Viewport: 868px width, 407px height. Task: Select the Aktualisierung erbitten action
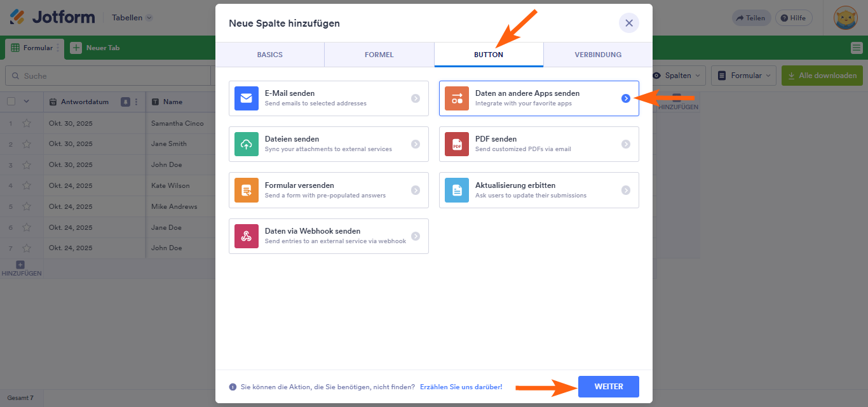point(539,190)
